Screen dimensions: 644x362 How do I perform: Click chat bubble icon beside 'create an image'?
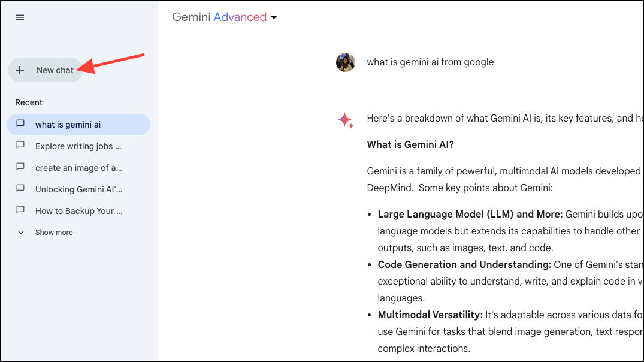(x=20, y=167)
